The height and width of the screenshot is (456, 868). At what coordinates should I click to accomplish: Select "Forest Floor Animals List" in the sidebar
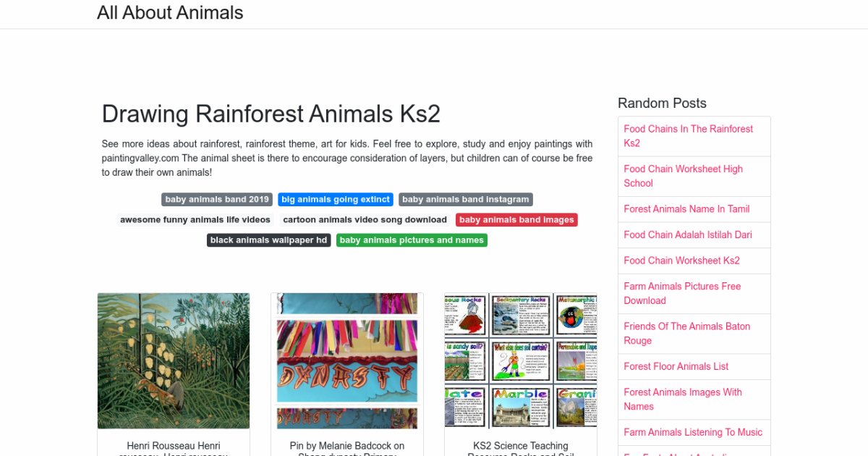tap(676, 366)
